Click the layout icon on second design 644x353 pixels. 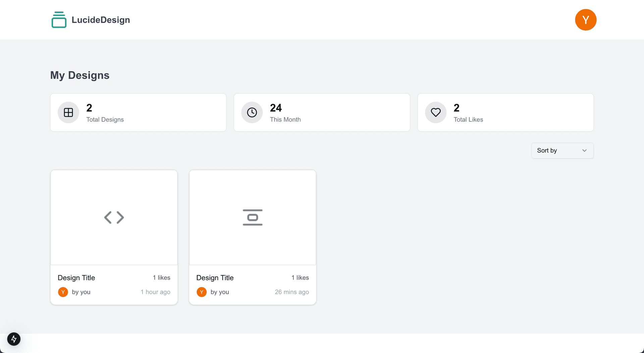[x=253, y=217]
